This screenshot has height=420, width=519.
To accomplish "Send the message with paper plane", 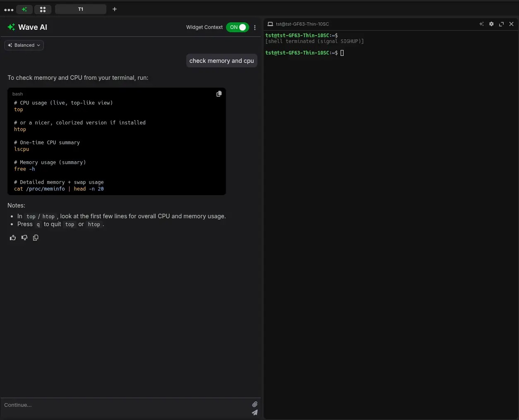I will click(x=255, y=413).
